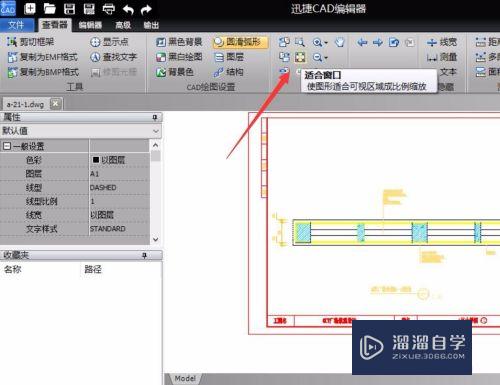
Task: Undo the last action
Action: tap(128, 9)
